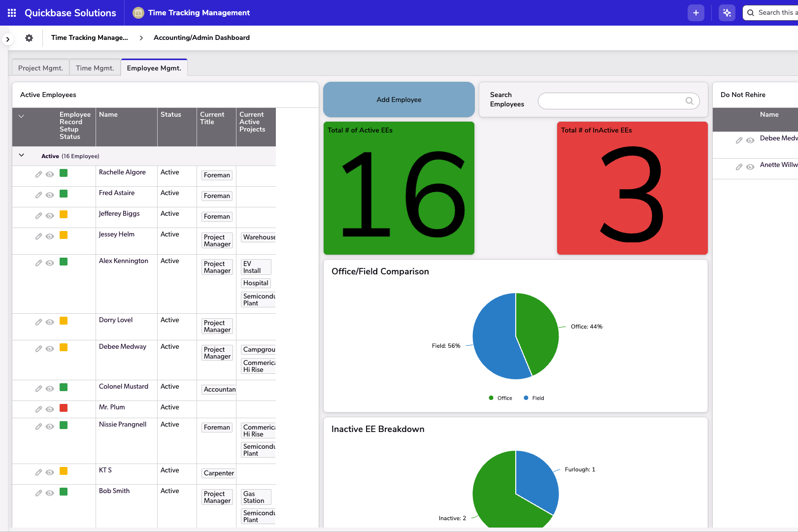Viewport: 798px width, 532px height.
Task: Open the Quickbase apps grid menu
Action: pos(12,12)
